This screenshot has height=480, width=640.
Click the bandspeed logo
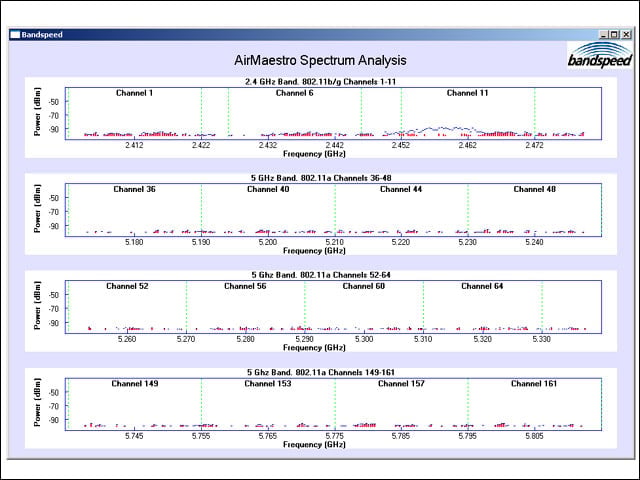pyautogui.click(x=600, y=55)
